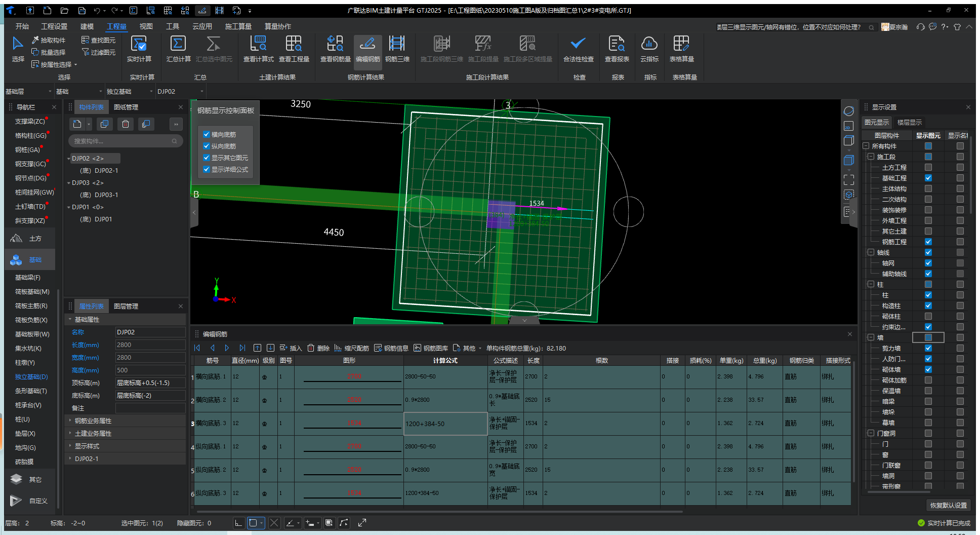Viewport: 980px width, 535px height.
Task: Open 钢筋三维 view tool
Action: [x=397, y=49]
